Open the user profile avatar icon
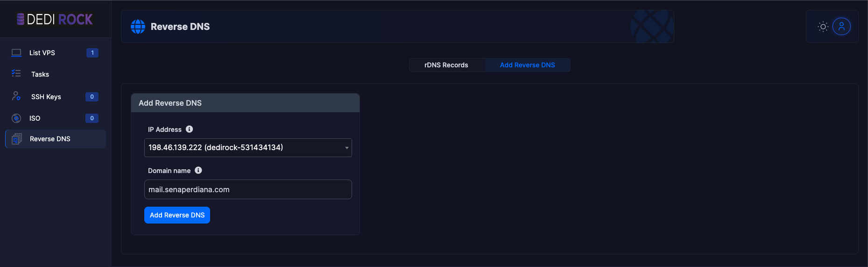This screenshot has width=868, height=267. pos(841,27)
